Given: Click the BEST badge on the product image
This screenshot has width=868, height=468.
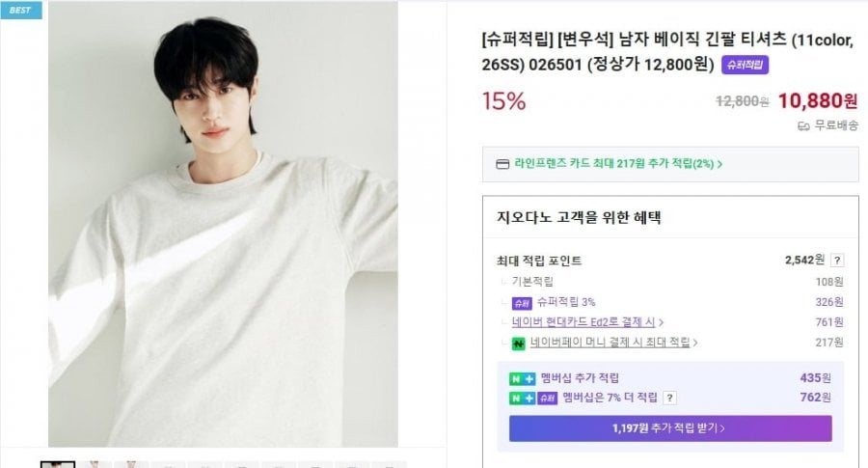Looking at the screenshot, I should coord(20,11).
